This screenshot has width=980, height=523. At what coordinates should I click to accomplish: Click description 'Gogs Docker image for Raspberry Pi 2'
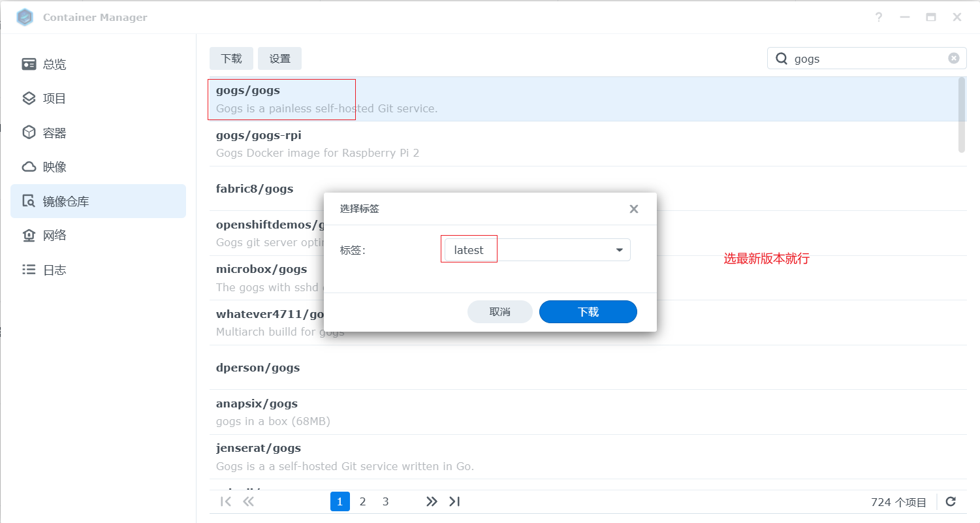pos(317,153)
